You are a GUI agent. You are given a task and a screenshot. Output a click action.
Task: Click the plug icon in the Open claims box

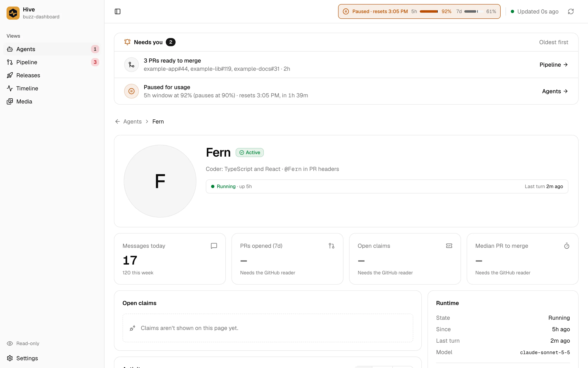tap(133, 328)
